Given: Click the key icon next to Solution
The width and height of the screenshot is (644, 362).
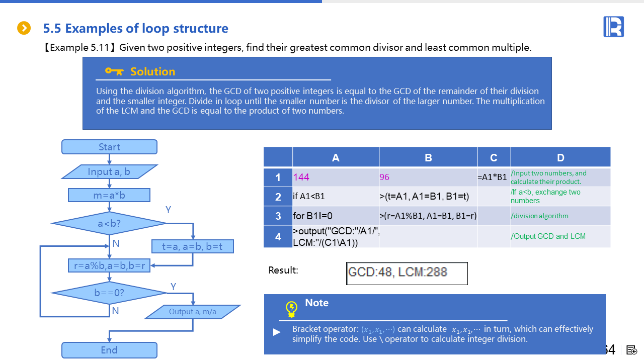Looking at the screenshot, I should click(x=114, y=71).
